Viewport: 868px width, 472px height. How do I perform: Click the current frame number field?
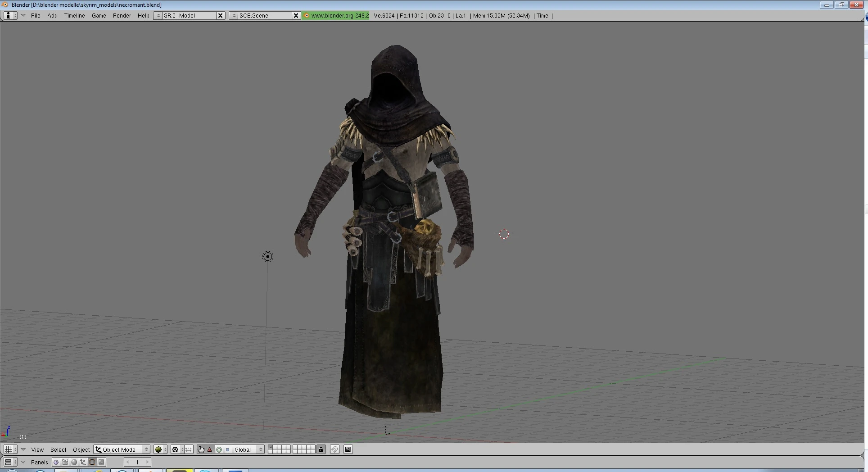[137, 462]
